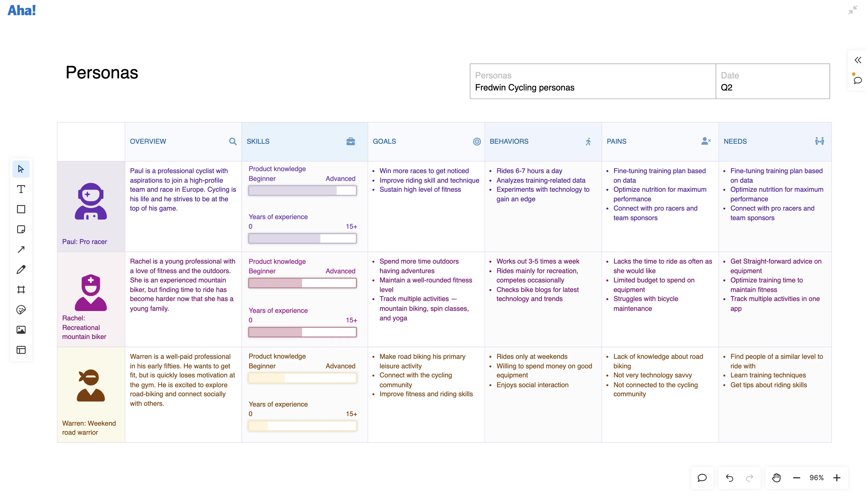
Task: Edit the Fredwin Cycling personas name field
Action: [x=524, y=87]
